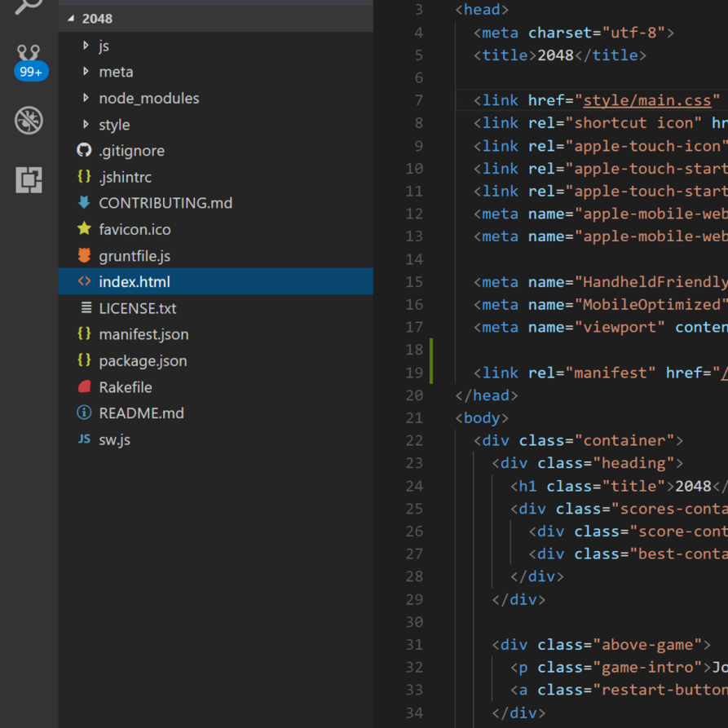Open the Search view in activity bar
The width and height of the screenshot is (728, 728).
click(x=29, y=7)
